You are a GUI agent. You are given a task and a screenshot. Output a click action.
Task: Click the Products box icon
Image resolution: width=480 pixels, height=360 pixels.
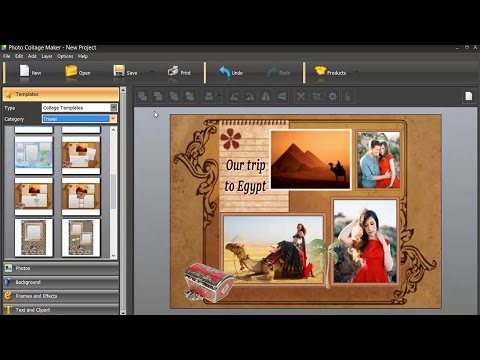coord(320,71)
